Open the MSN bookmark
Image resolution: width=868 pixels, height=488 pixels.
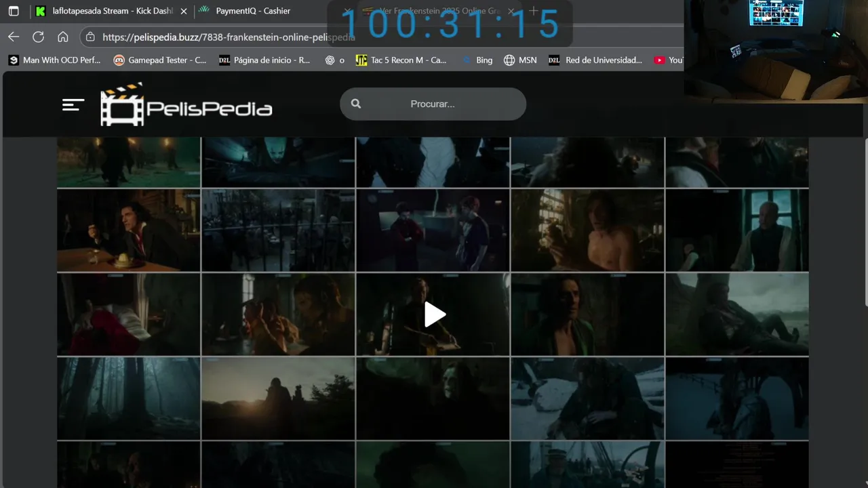click(x=520, y=60)
